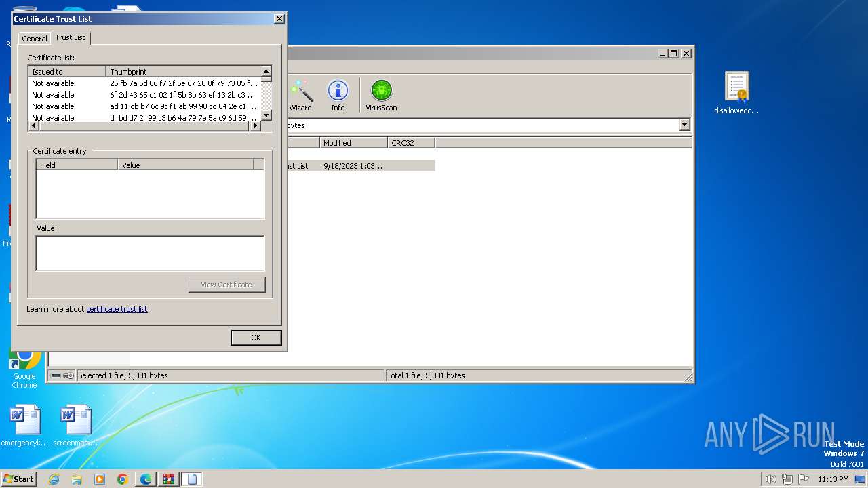Click 'Total 1 file, 5,831 bytes' status

426,375
